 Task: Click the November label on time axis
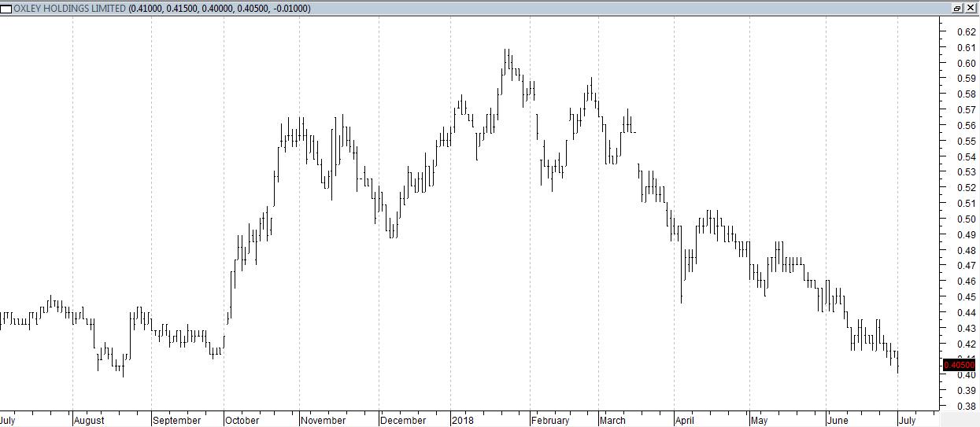[x=324, y=421]
